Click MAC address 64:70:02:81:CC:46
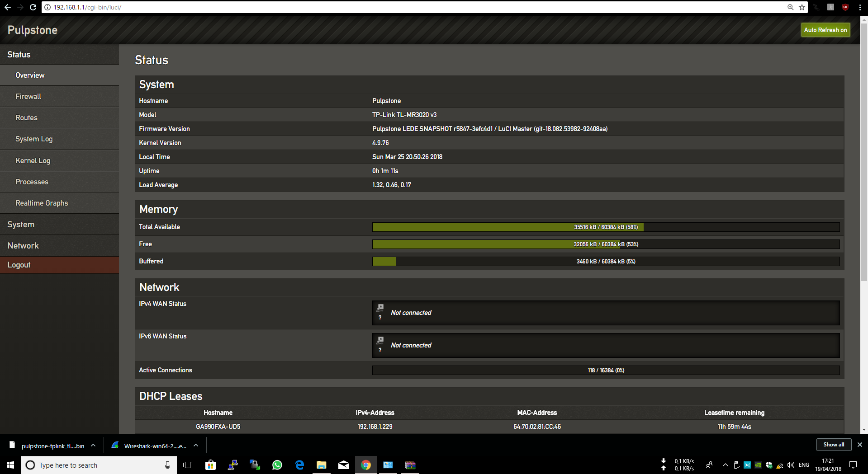 (537, 427)
